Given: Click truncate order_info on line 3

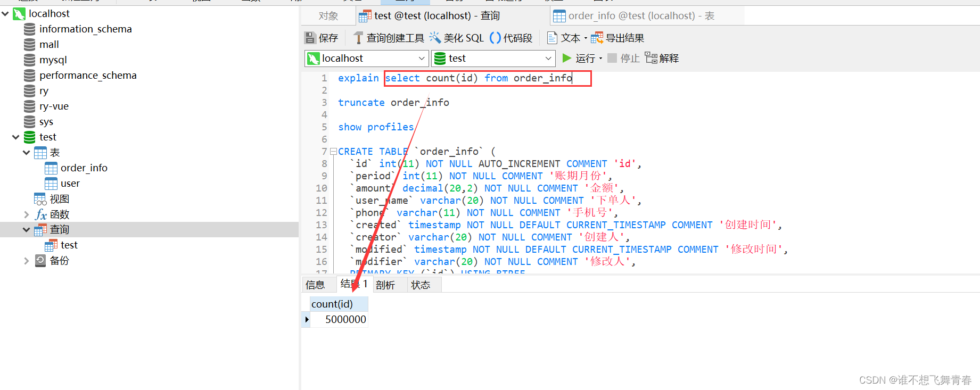Looking at the screenshot, I should pyautogui.click(x=393, y=103).
